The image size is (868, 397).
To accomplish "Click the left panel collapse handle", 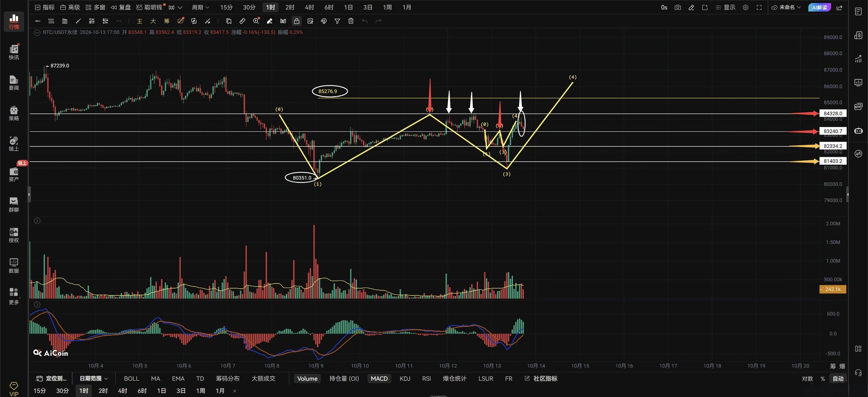I will tap(29, 194).
